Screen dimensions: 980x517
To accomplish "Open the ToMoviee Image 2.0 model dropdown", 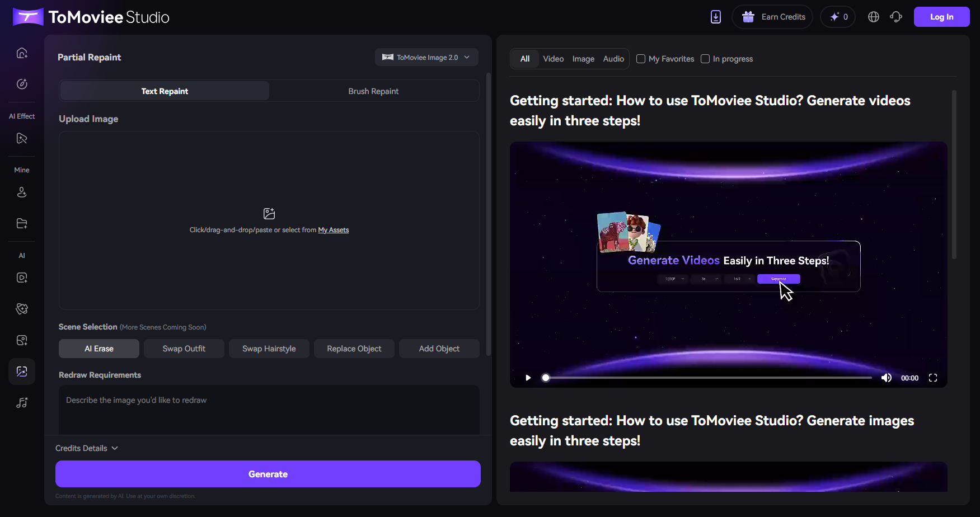I will pos(426,57).
